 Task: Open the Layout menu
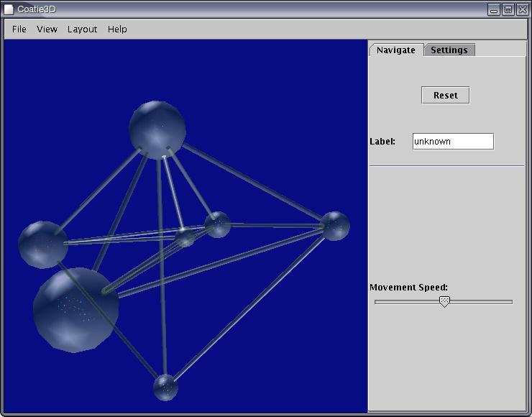(x=82, y=29)
